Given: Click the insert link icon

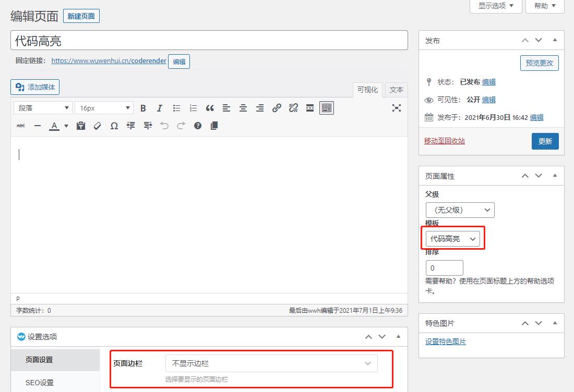Looking at the screenshot, I should (x=277, y=108).
